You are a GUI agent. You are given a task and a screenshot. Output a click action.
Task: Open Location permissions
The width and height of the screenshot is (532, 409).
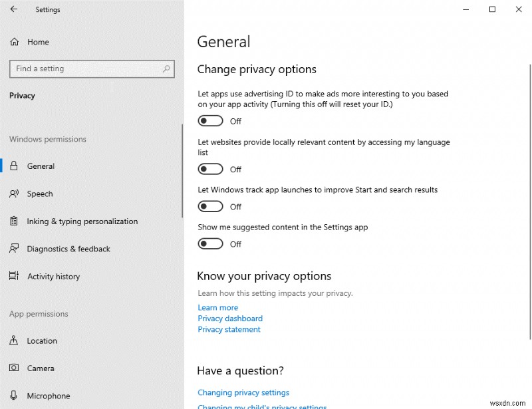coord(41,341)
